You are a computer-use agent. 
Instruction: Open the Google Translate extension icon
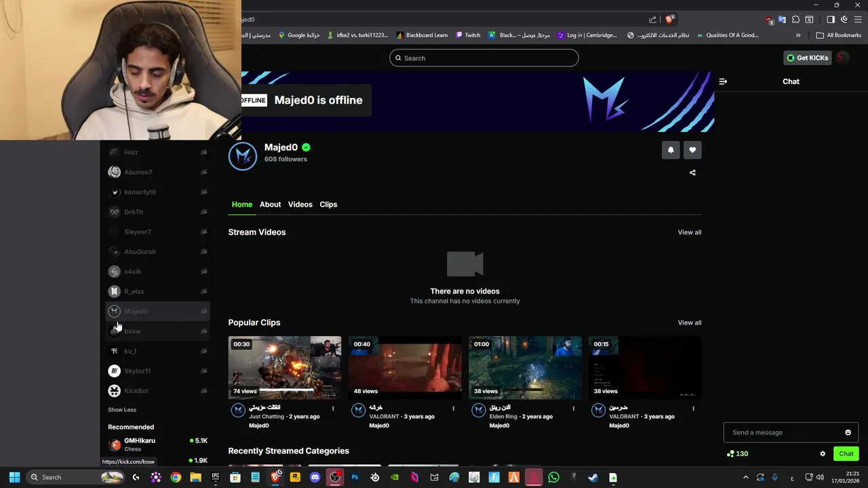coord(782,20)
